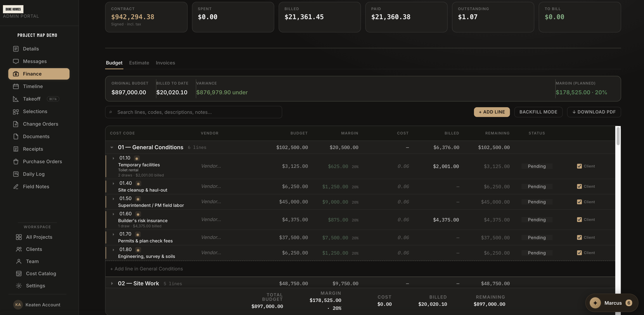
Task: Click the Selections grid icon
Action: (x=16, y=112)
